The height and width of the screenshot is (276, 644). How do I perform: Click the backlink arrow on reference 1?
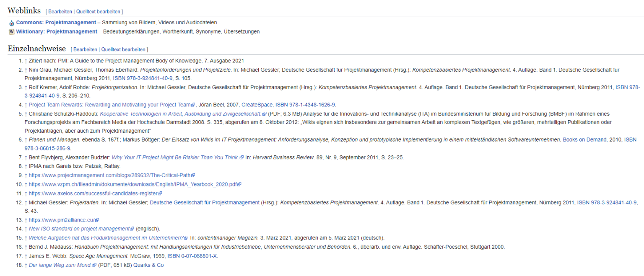pyautogui.click(x=25, y=60)
